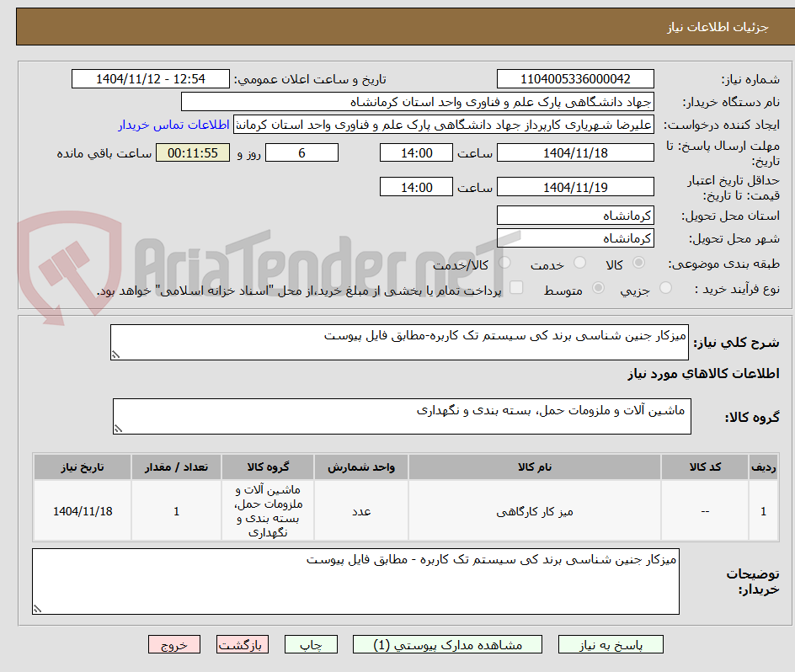Click the ایجاد کننده درخواست field

point(444,125)
